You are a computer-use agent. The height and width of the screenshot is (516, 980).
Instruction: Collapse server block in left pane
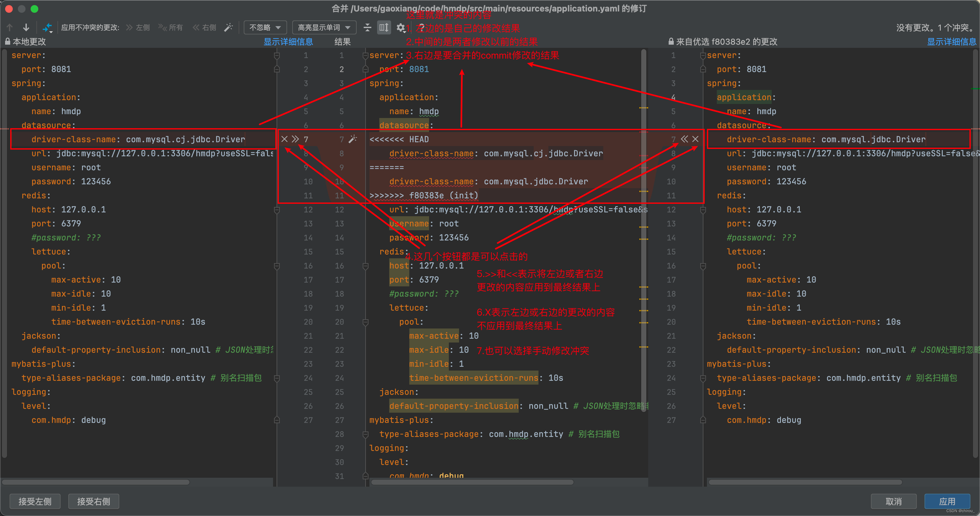pyautogui.click(x=277, y=55)
